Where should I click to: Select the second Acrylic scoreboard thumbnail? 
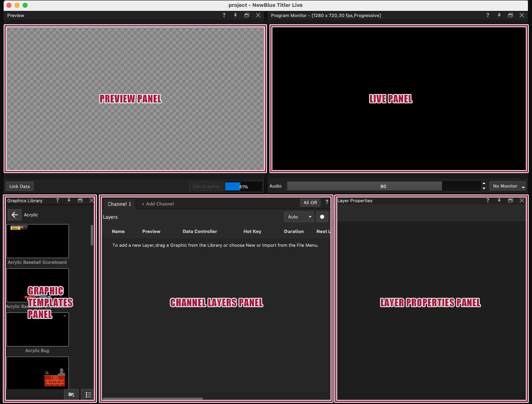38,285
